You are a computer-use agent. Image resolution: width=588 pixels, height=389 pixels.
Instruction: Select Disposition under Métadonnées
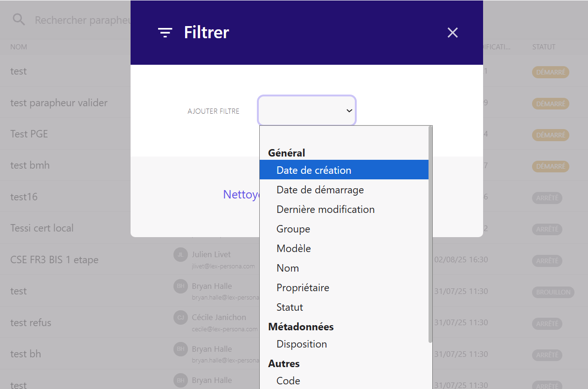[302, 344]
